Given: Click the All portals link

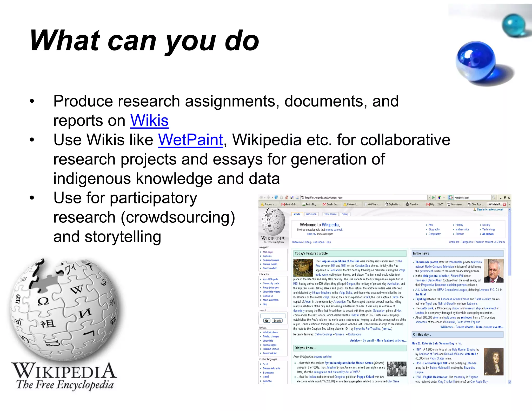Looking at the screenshot, I should point(488,234).
